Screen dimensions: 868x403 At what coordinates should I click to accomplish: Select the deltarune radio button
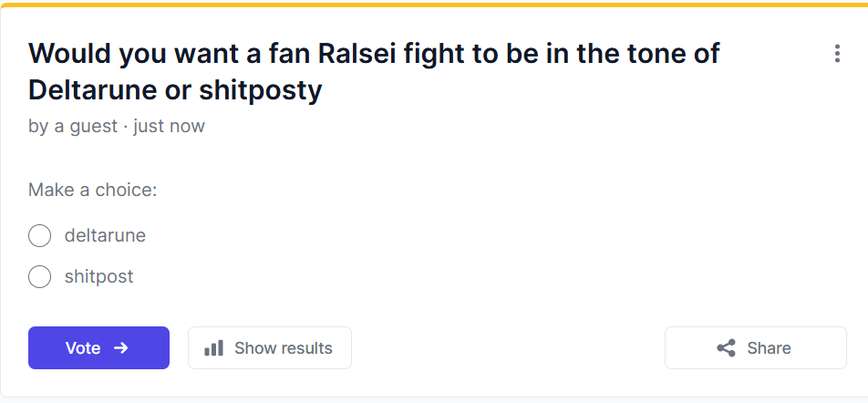click(39, 236)
